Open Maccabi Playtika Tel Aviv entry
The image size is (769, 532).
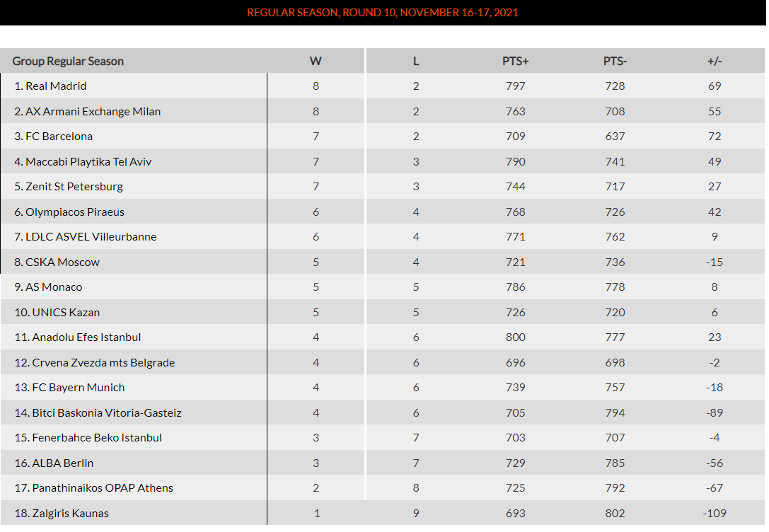coord(88,162)
